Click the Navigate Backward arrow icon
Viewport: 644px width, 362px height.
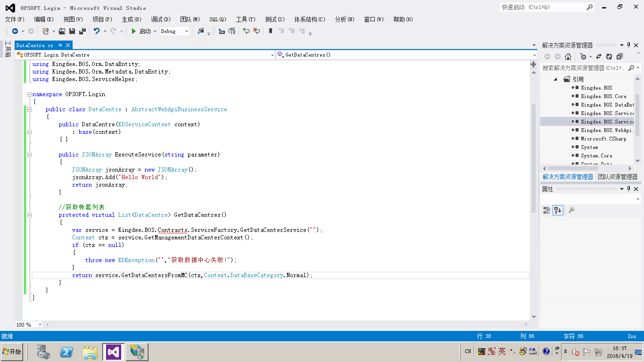(x=15, y=31)
